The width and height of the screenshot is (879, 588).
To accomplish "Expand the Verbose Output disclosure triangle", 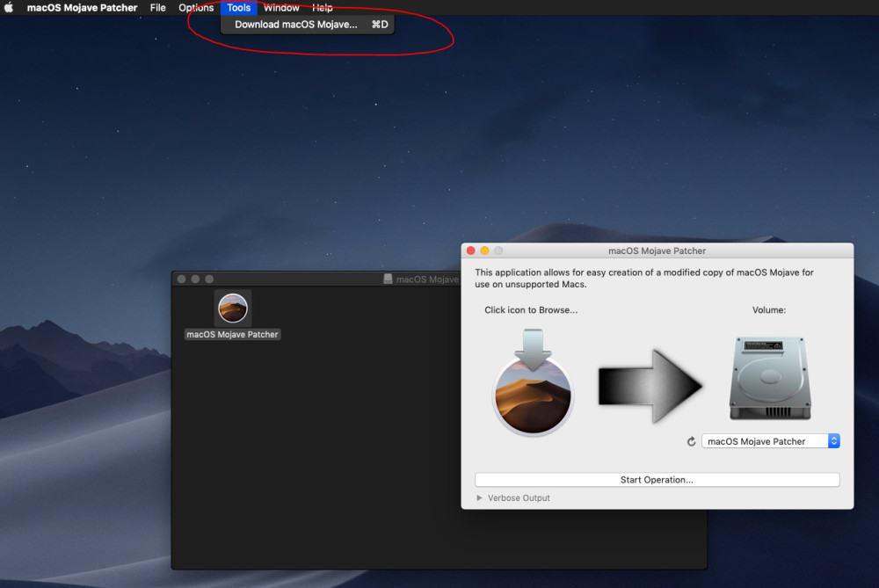I will click(479, 497).
